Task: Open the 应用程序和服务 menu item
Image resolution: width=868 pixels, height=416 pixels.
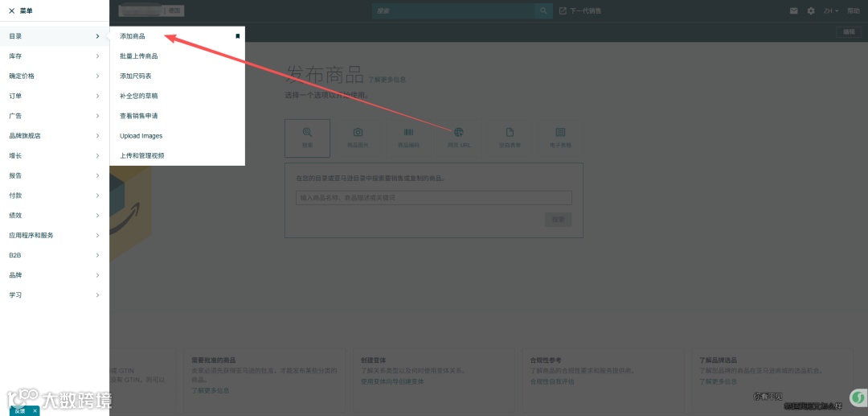Action: pyautogui.click(x=55, y=236)
